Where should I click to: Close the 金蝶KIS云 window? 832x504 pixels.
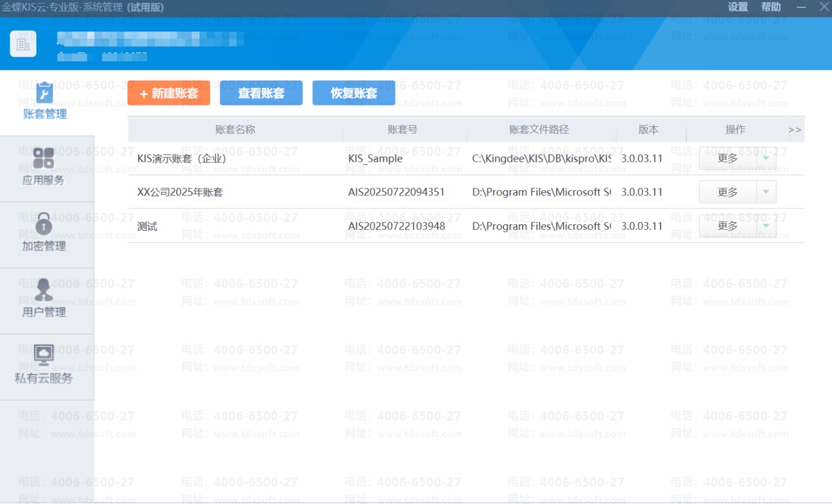pos(824,7)
